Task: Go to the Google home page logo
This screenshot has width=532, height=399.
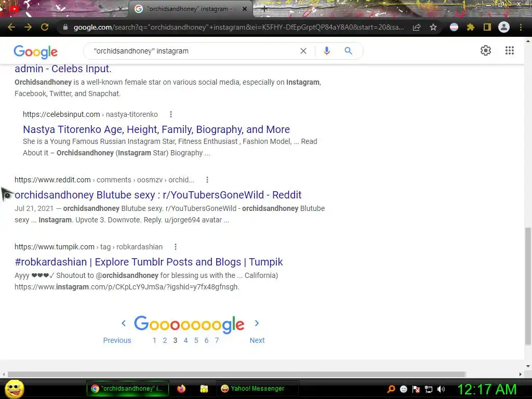Action: (x=36, y=51)
